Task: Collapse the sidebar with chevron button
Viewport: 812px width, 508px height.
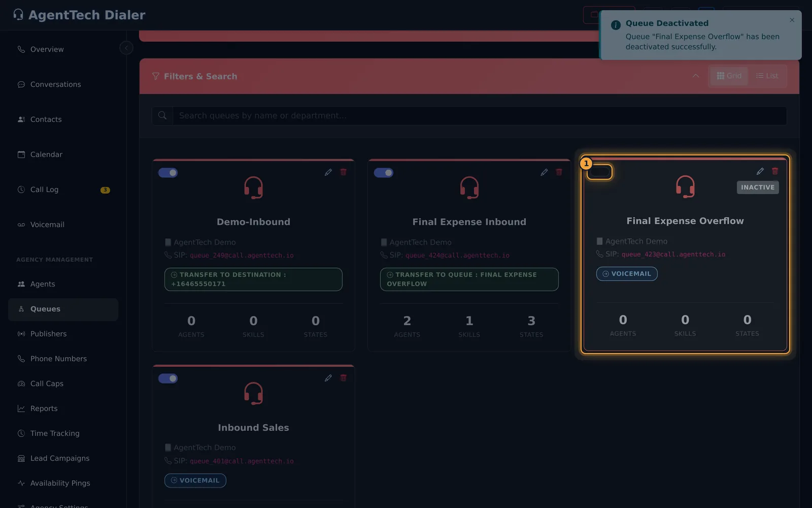Action: coord(126,48)
